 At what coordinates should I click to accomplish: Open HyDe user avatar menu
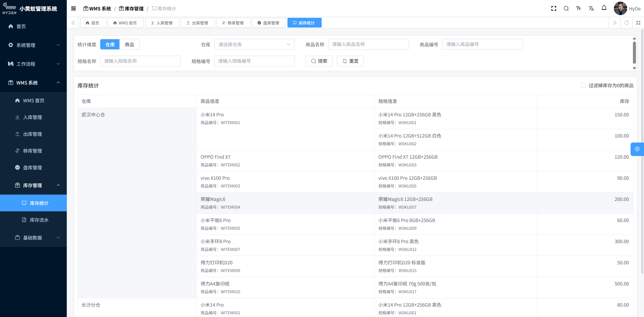tap(627, 8)
